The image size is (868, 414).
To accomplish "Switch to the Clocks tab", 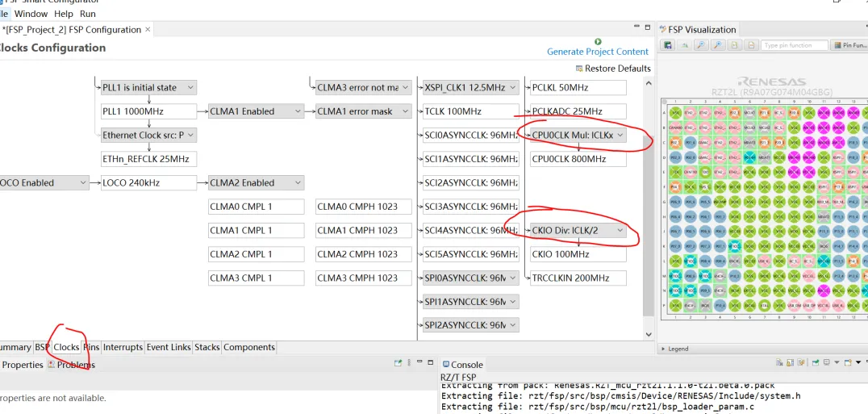I will tap(66, 347).
